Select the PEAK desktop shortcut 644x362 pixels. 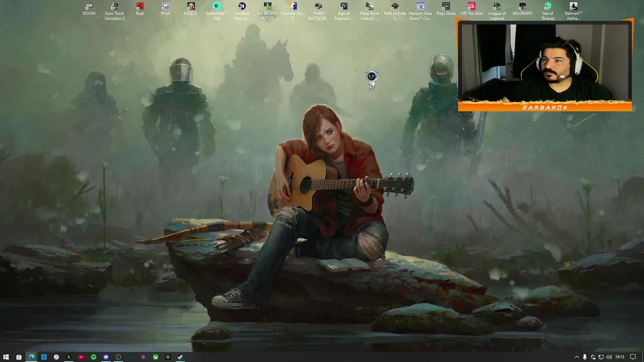coord(166,9)
